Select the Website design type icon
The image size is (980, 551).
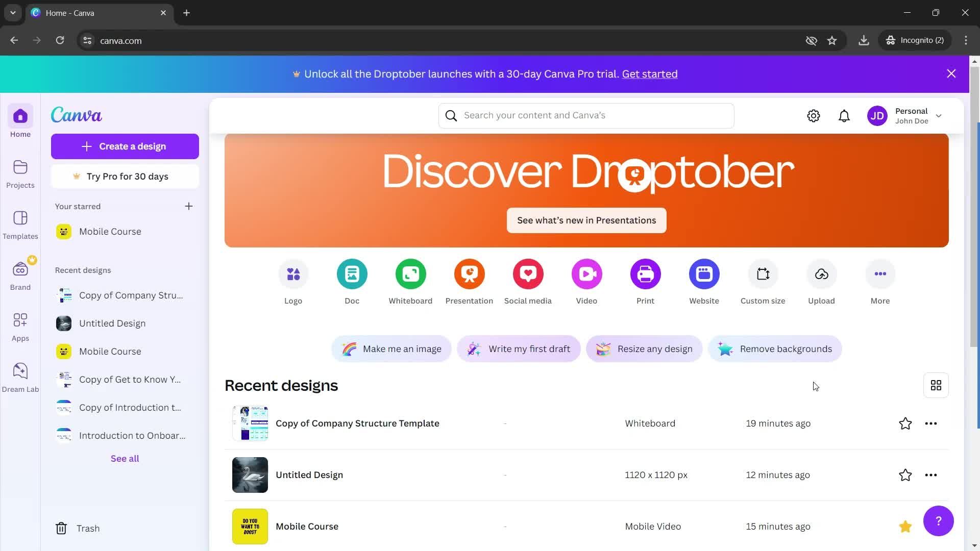(704, 274)
